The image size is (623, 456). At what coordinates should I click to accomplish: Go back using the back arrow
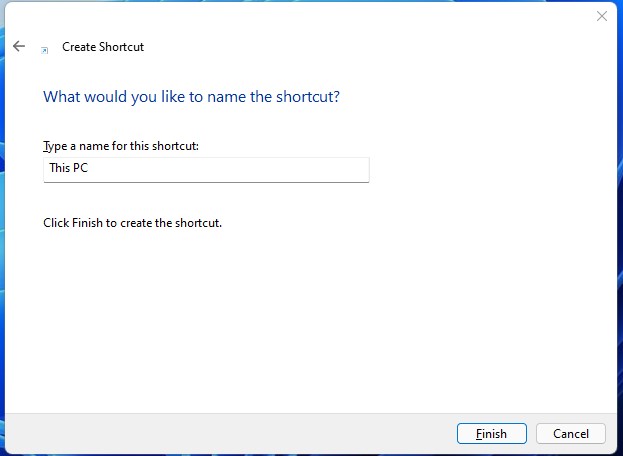coord(19,46)
